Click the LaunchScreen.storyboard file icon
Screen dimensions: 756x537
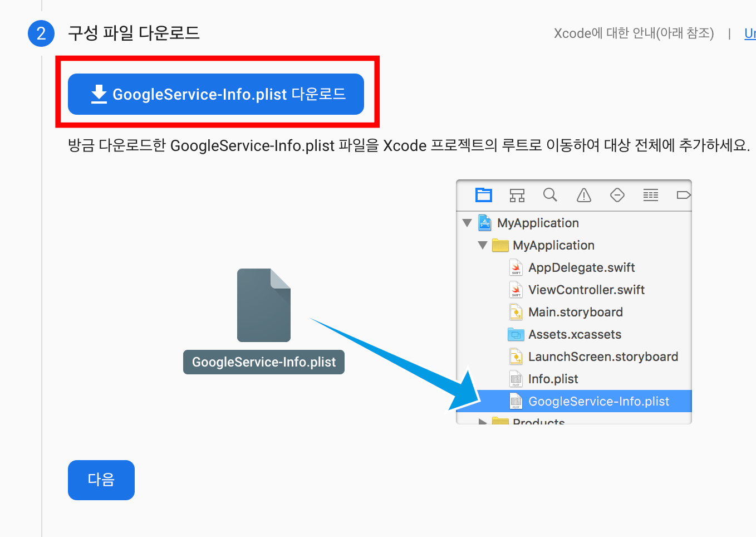pyautogui.click(x=516, y=357)
